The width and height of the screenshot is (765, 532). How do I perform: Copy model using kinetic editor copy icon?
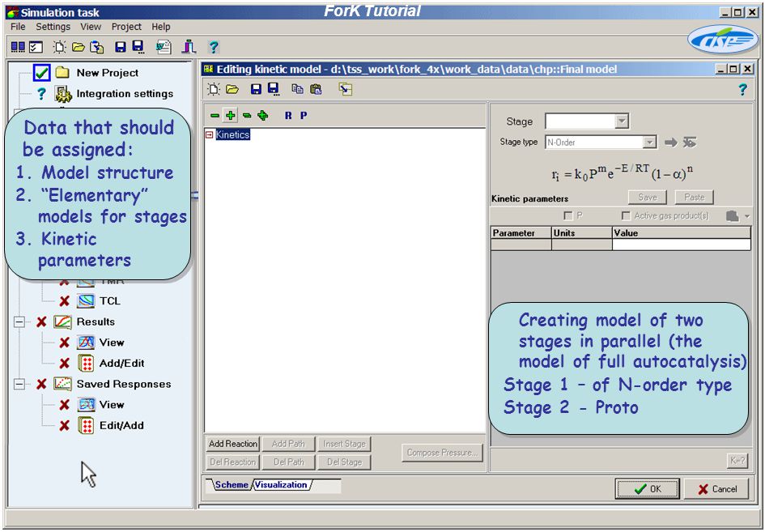tap(297, 89)
